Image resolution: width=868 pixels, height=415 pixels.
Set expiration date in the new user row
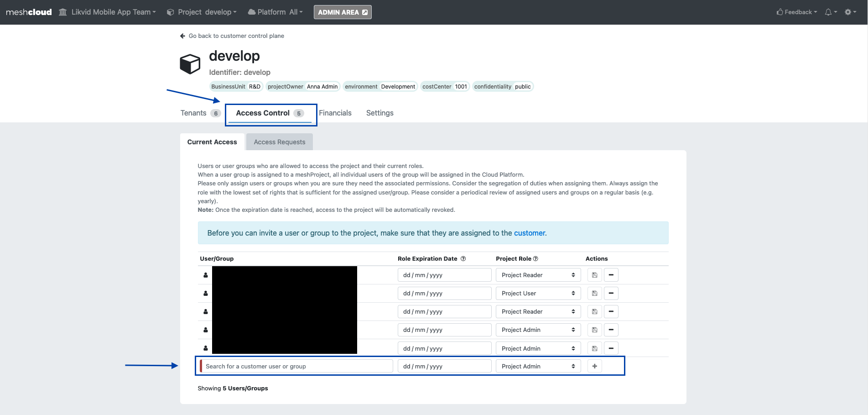(445, 366)
